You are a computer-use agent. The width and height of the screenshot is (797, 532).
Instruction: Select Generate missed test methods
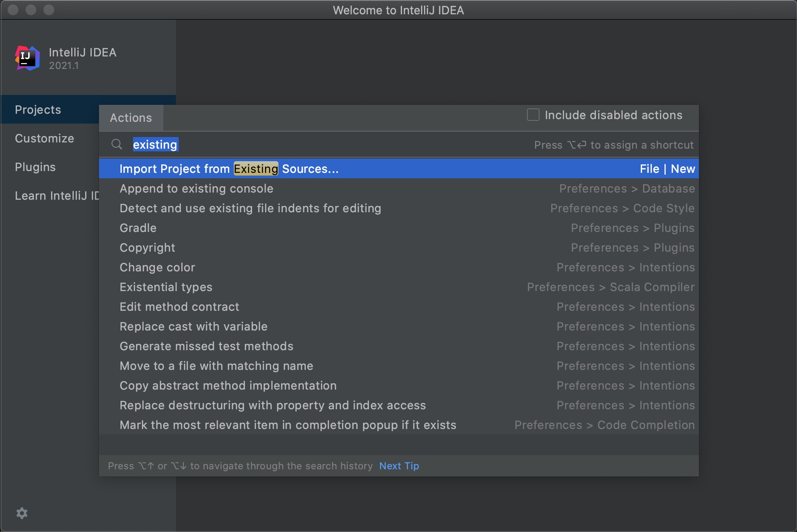pos(206,346)
